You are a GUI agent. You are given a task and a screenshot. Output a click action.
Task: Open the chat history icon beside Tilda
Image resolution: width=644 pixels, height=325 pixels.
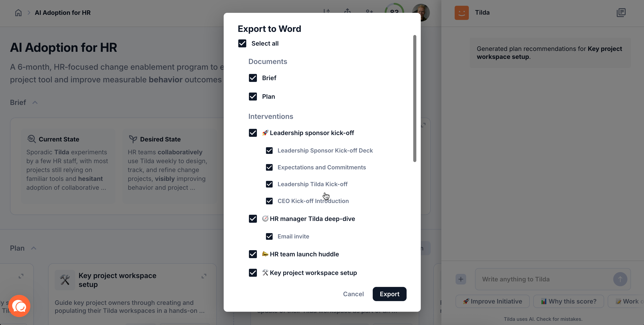tap(621, 12)
